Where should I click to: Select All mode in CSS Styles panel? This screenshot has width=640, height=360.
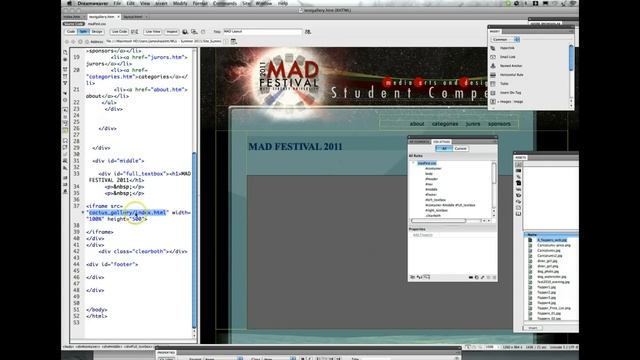[444, 149]
